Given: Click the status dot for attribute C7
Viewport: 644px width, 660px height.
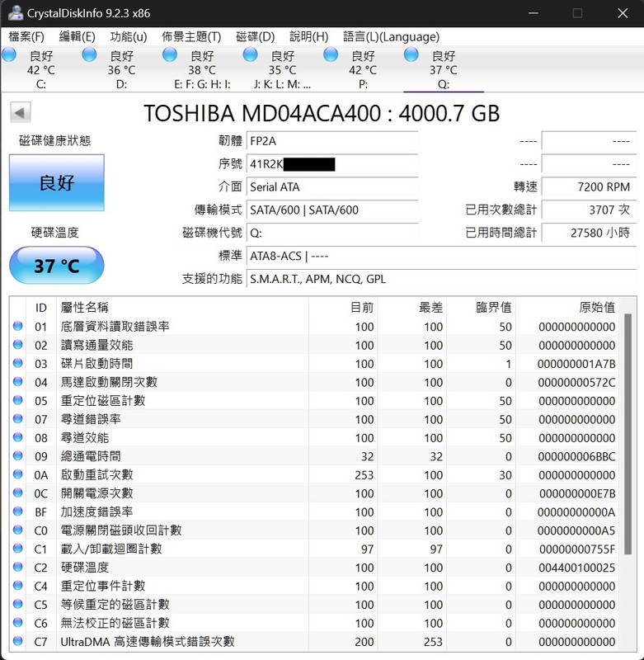Looking at the screenshot, I should [x=17, y=641].
